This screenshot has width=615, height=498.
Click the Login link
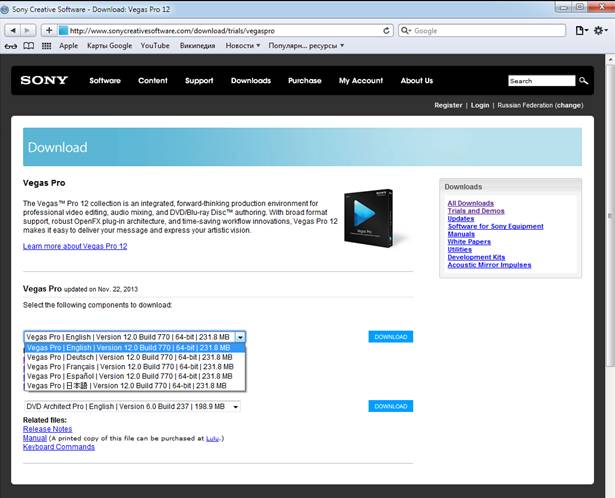click(480, 105)
